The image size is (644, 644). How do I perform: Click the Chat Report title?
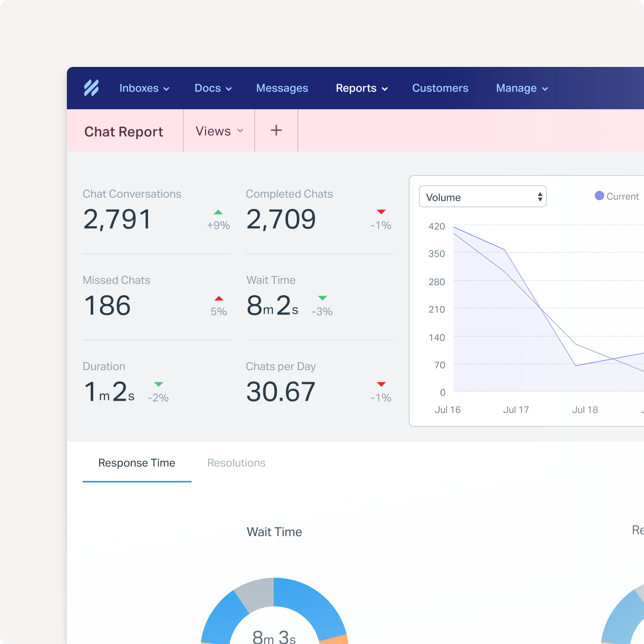tap(124, 132)
